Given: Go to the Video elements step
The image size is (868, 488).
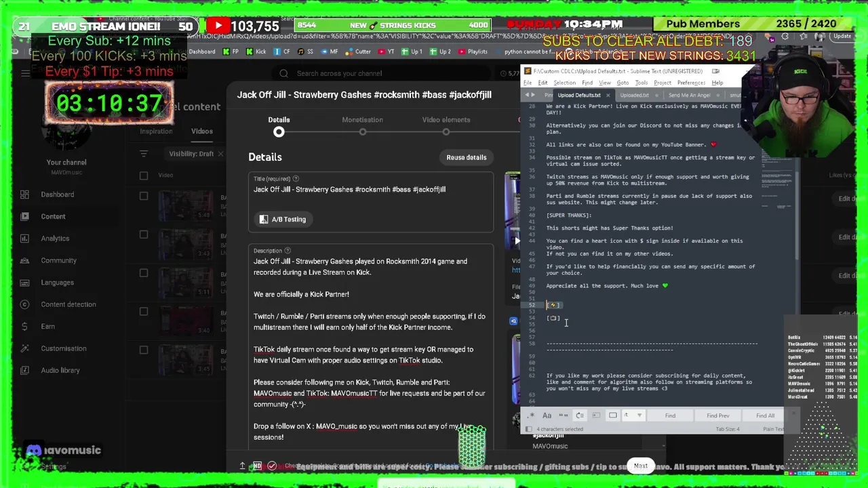Looking at the screenshot, I should (x=446, y=125).
